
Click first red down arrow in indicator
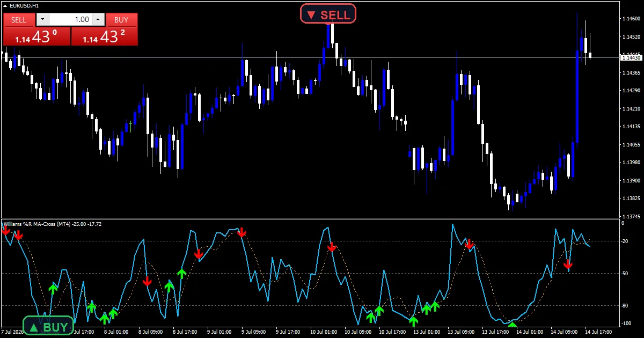click(6, 230)
